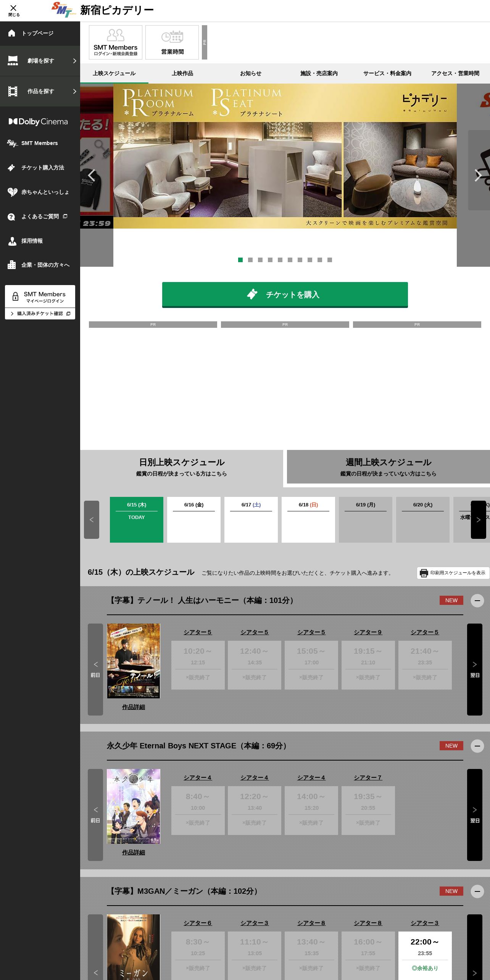Select date 6/15 (木) TODAY
Screen dimensions: 490x980
pos(137,520)
